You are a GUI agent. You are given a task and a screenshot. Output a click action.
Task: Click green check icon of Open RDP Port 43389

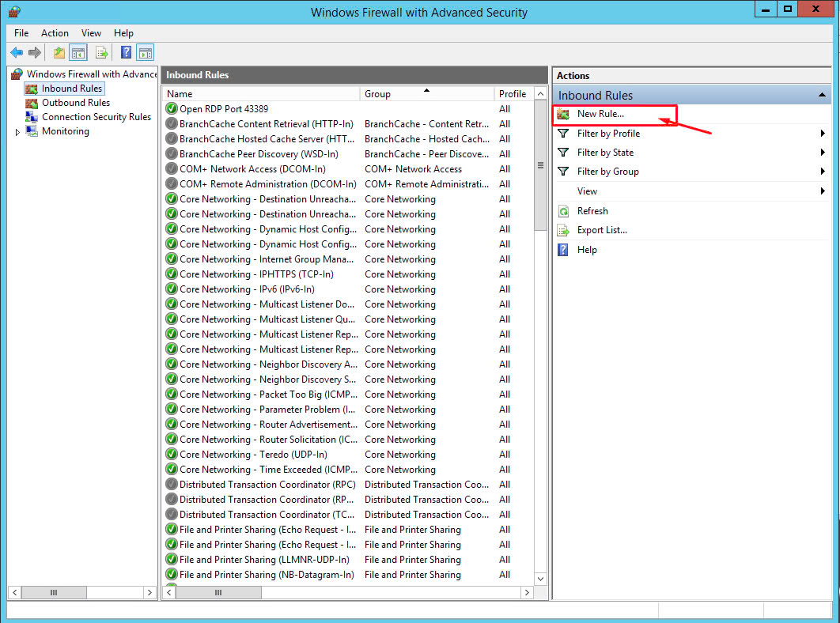coord(172,109)
